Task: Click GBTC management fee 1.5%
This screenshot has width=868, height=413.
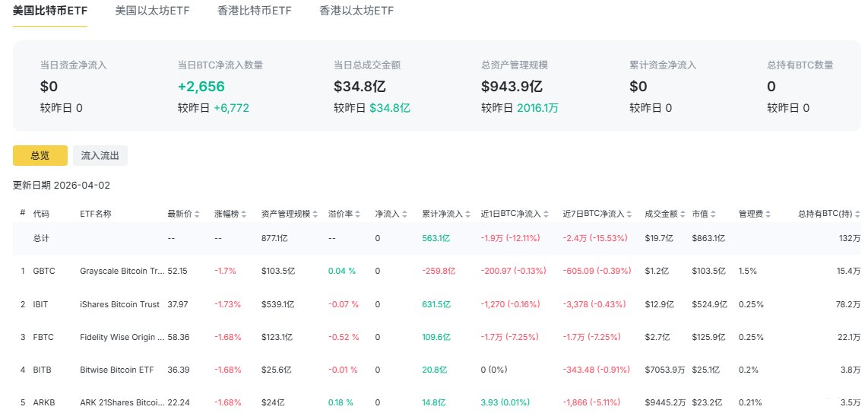Action: coord(747,272)
